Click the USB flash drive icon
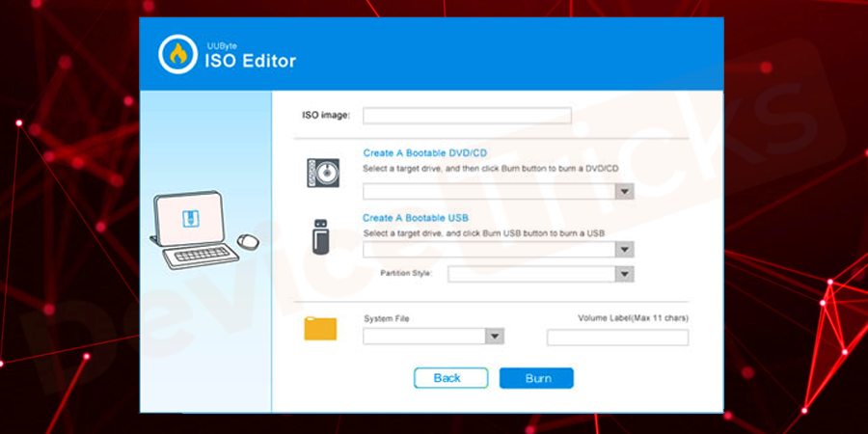The width and height of the screenshot is (868, 434). pos(320,237)
